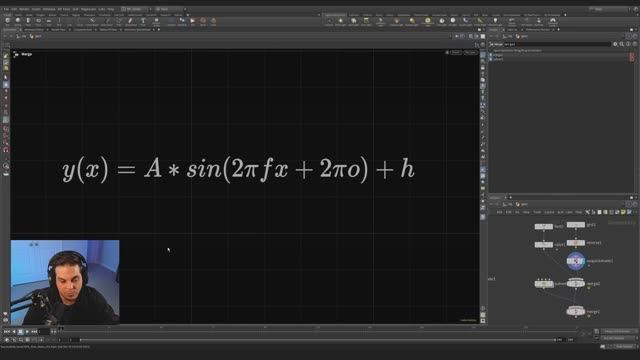The image size is (640, 360).
Task: Select the Tube shelf tool
Action: (28, 21)
